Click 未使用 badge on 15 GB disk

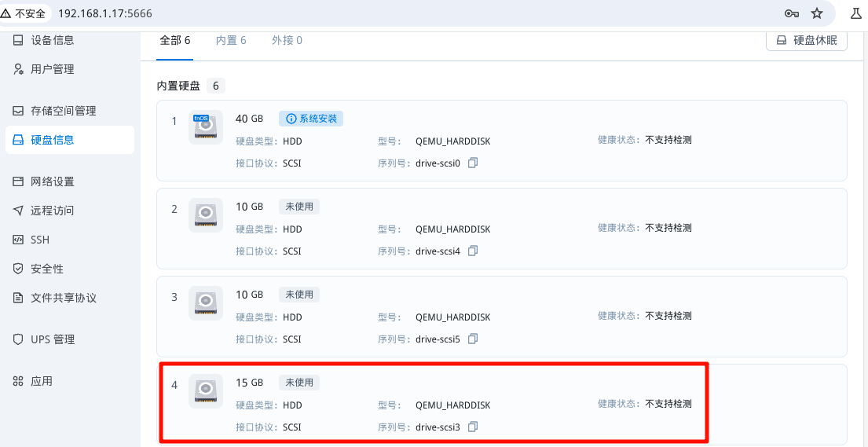[299, 383]
